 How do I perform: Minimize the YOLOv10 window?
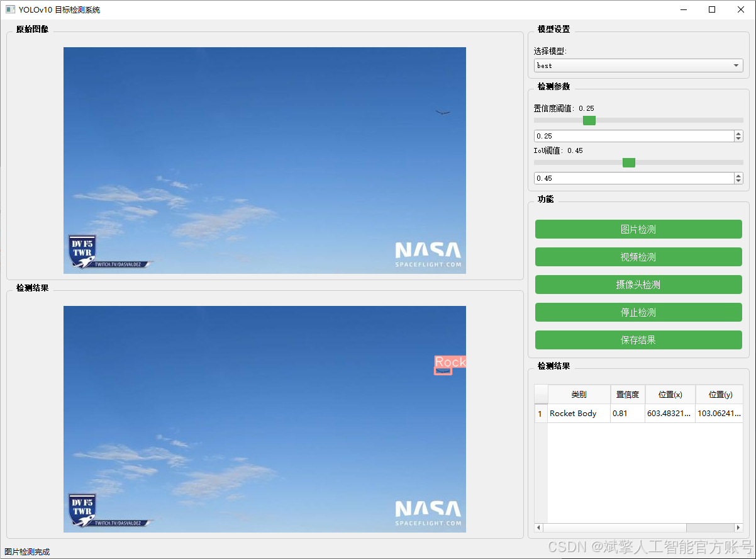pyautogui.click(x=683, y=9)
